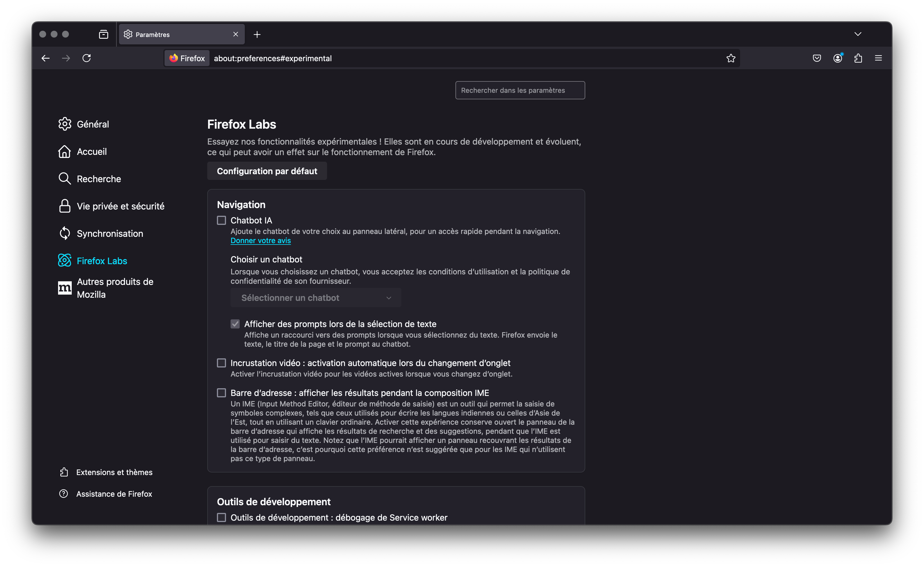Click the Autres produits de Mozilla icon

point(65,287)
